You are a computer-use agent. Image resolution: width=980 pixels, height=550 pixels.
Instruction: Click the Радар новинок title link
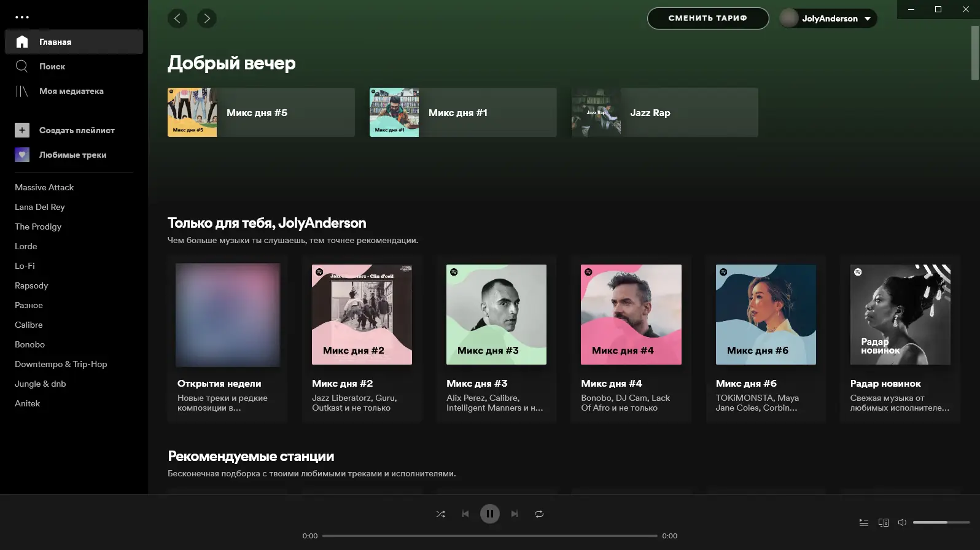[885, 384]
